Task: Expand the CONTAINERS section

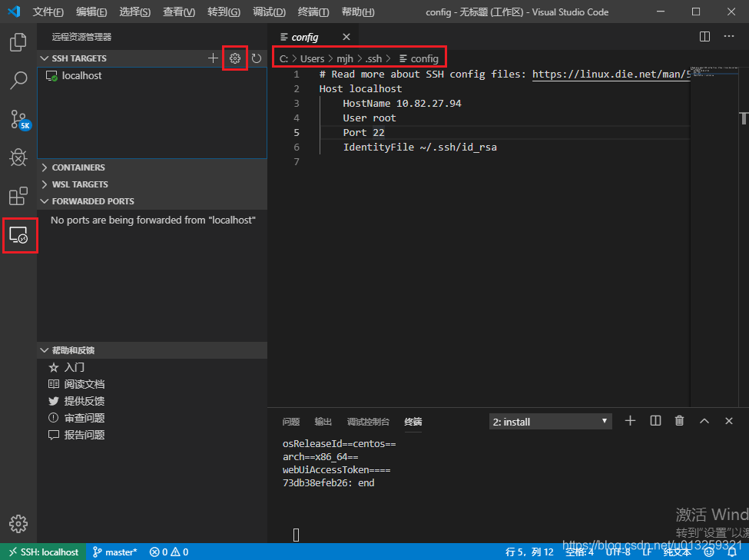Action: (152, 167)
